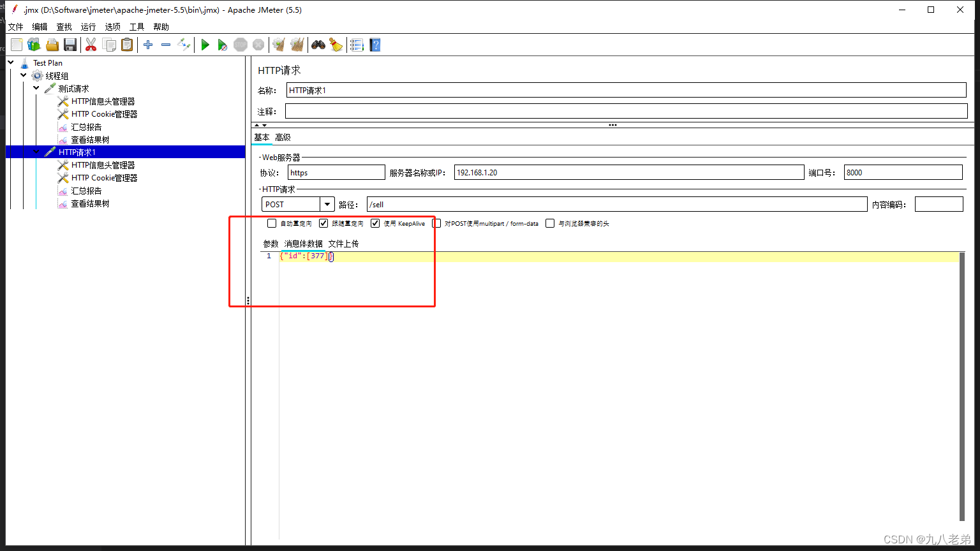This screenshot has height=551, width=980.
Task: Open the 帮助 menu
Action: [x=161, y=27]
